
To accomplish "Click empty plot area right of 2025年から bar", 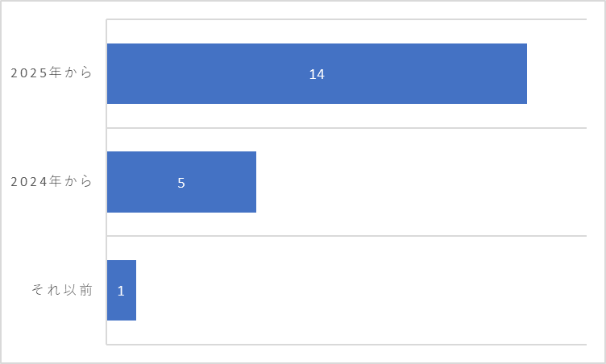I will [557, 73].
